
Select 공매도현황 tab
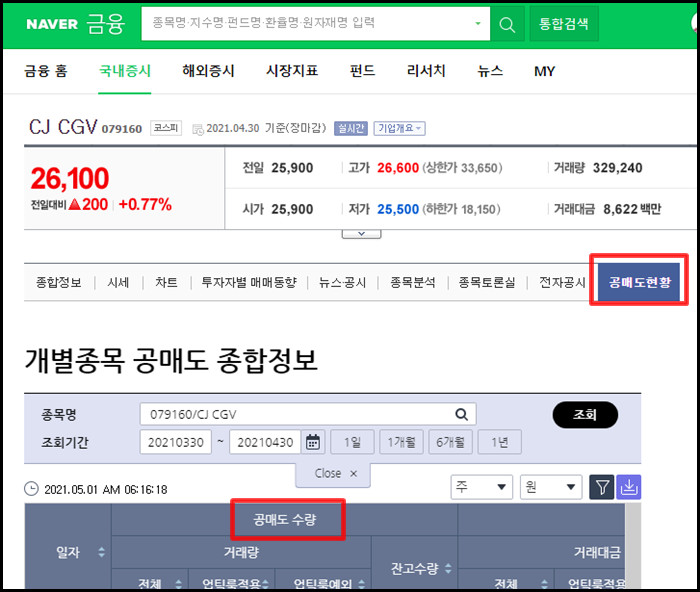click(x=639, y=282)
